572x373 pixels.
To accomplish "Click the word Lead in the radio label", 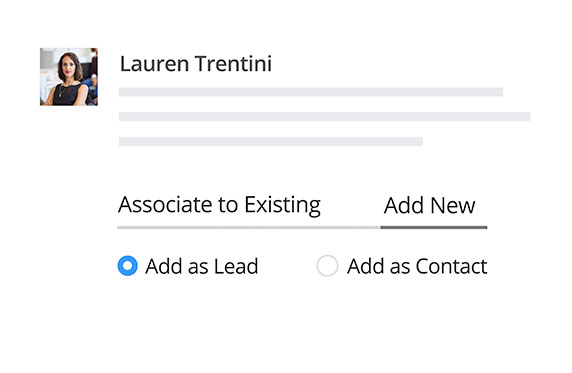I will [x=236, y=266].
